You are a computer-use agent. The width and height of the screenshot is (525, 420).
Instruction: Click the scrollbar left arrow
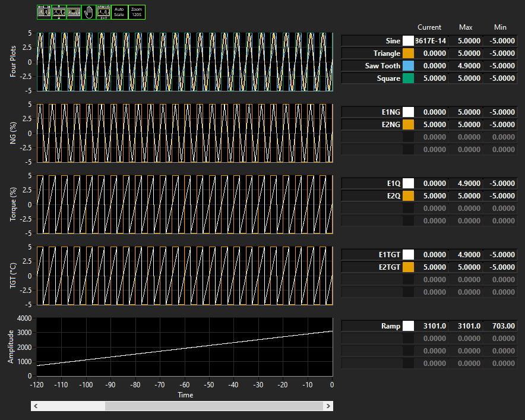coord(36,406)
